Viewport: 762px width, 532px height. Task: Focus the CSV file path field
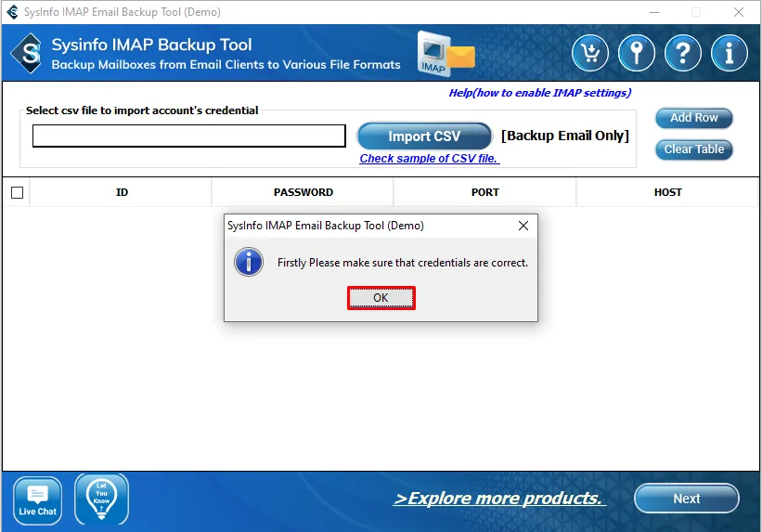[189, 136]
